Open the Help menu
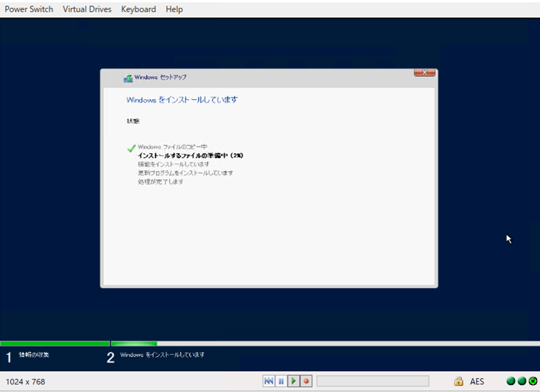 174,9
